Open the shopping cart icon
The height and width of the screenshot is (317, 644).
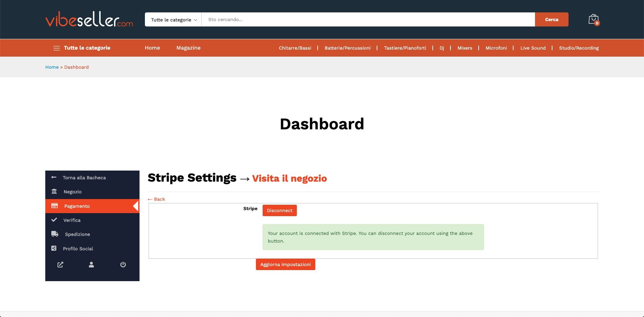tap(594, 19)
